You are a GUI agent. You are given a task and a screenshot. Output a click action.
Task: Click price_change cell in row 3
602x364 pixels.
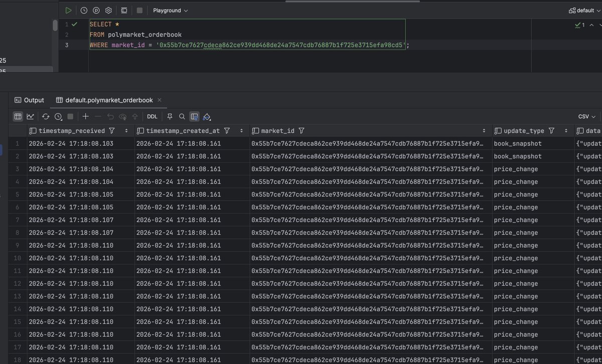[x=533, y=169]
